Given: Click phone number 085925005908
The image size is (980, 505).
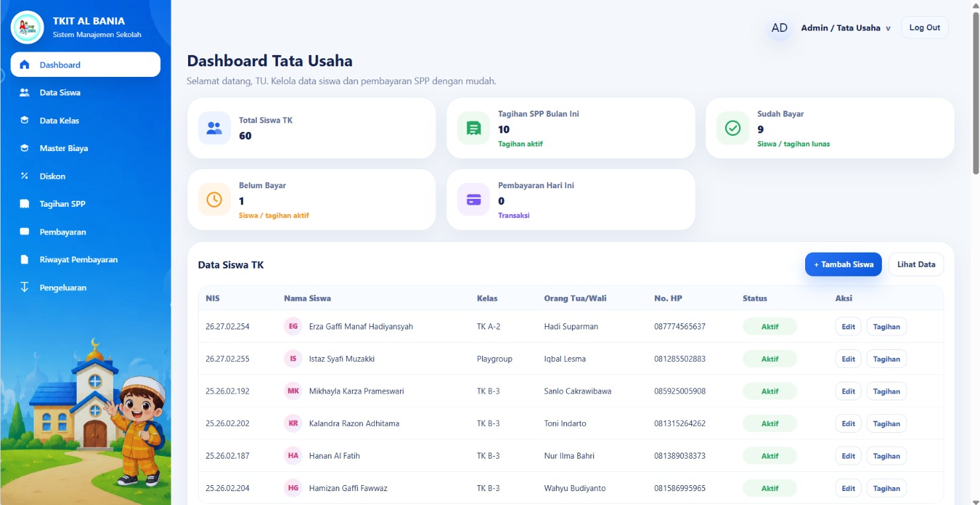Looking at the screenshot, I should point(680,391).
